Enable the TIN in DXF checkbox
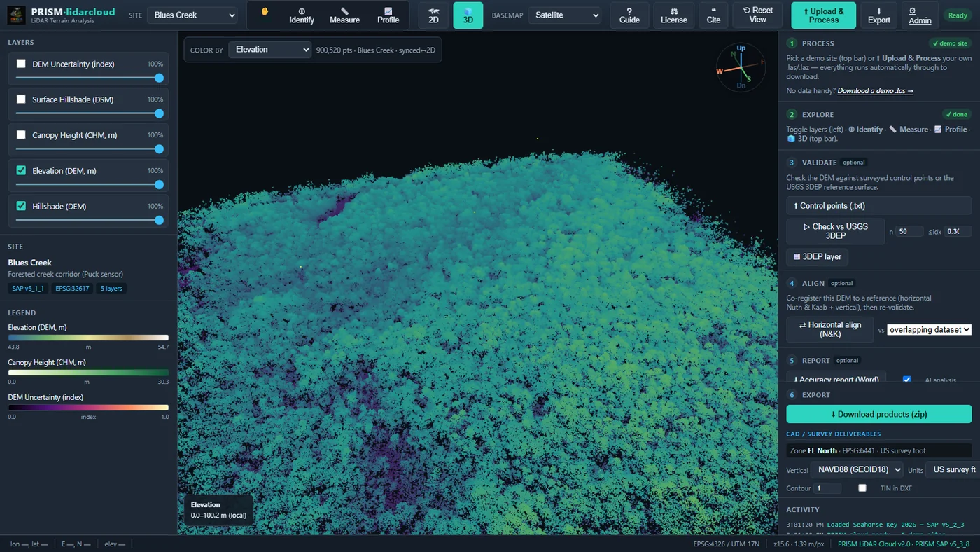Image resolution: width=980 pixels, height=552 pixels. point(862,488)
